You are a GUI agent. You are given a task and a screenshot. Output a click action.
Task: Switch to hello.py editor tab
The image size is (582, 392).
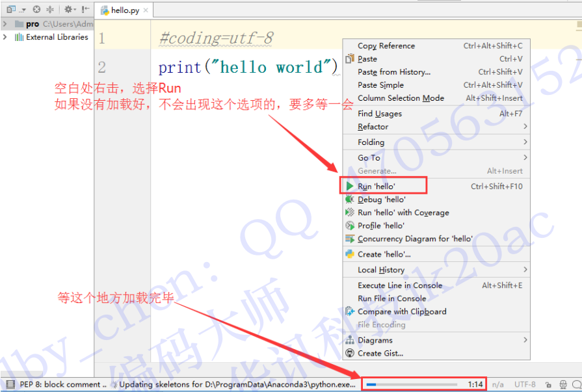pos(125,10)
